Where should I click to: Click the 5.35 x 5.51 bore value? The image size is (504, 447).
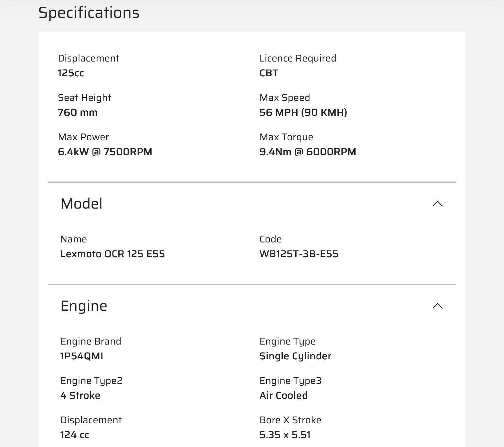tap(285, 435)
